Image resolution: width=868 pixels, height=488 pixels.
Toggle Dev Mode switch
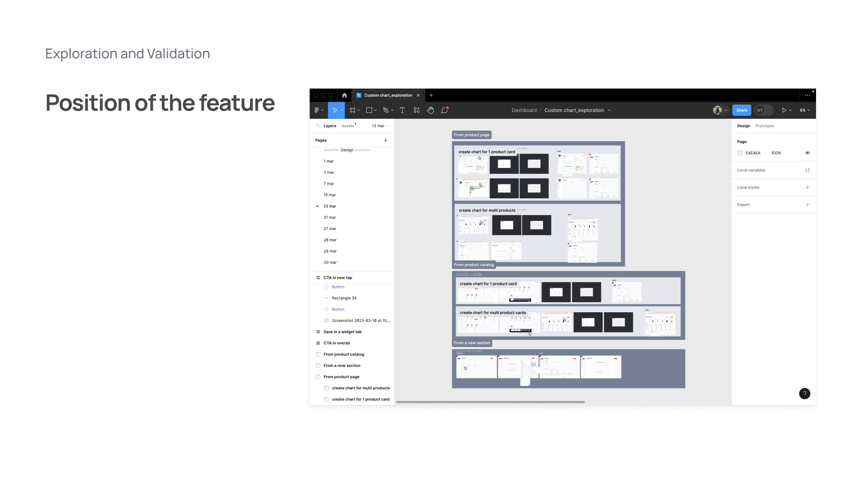click(x=763, y=110)
